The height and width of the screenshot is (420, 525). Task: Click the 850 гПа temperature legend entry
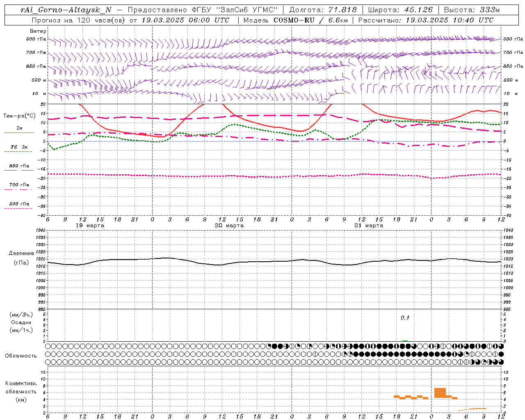click(19, 166)
